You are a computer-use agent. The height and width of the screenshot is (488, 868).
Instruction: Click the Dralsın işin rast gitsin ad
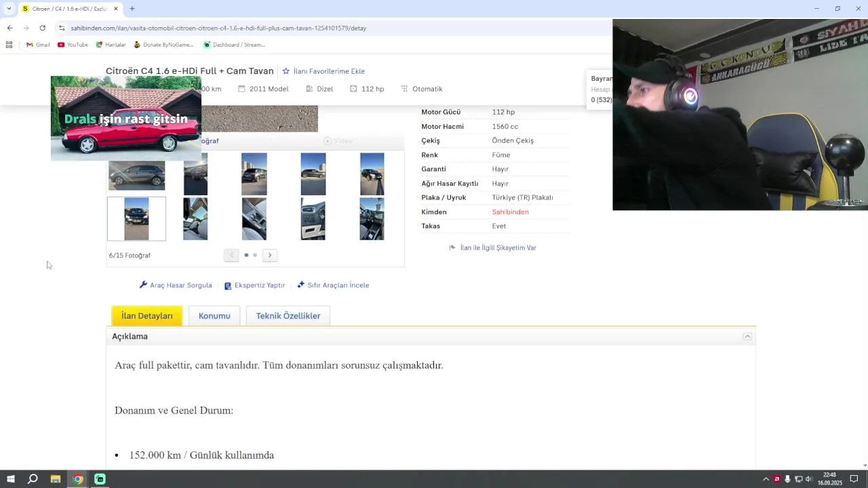click(126, 118)
